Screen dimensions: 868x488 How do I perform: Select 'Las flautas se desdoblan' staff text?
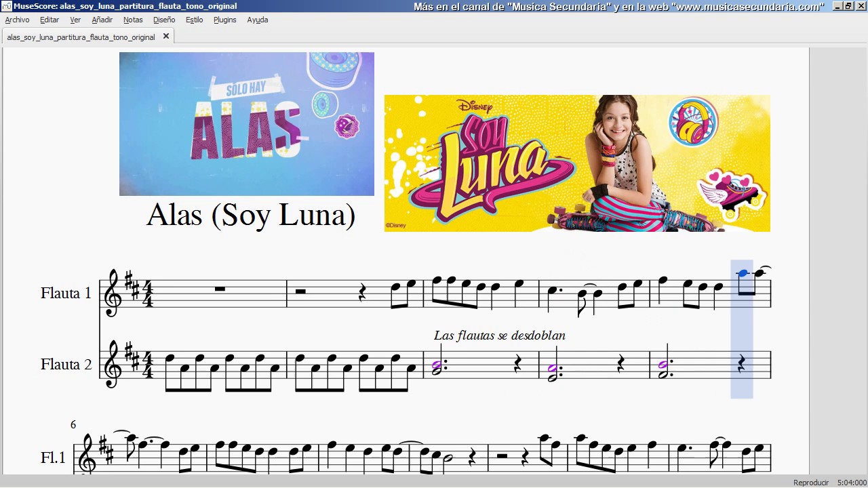pos(500,335)
